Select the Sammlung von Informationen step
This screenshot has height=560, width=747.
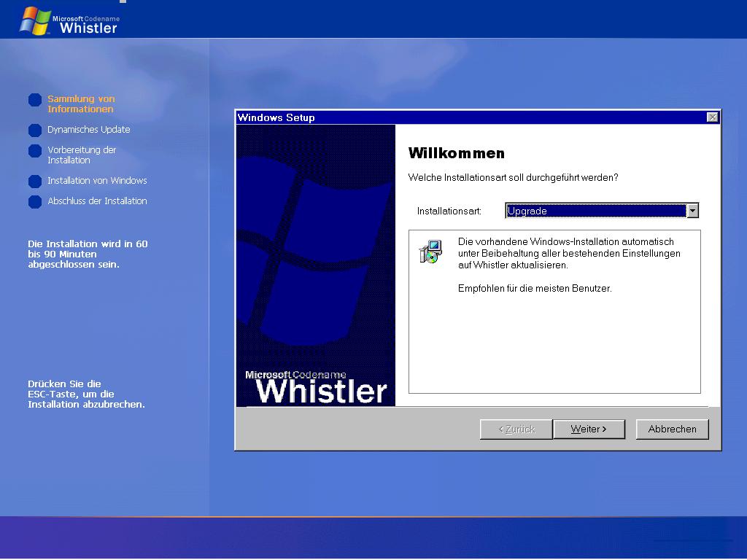[x=81, y=104]
